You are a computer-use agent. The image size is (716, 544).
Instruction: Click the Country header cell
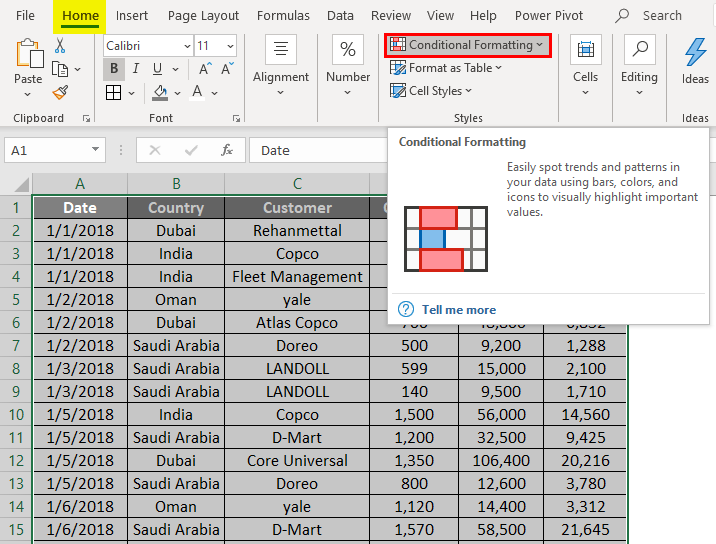176,208
